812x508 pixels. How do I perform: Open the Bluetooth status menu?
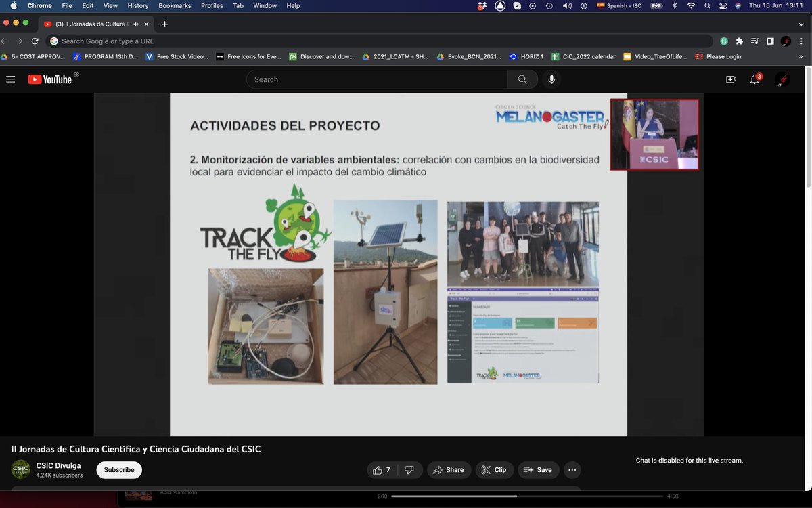coord(674,5)
